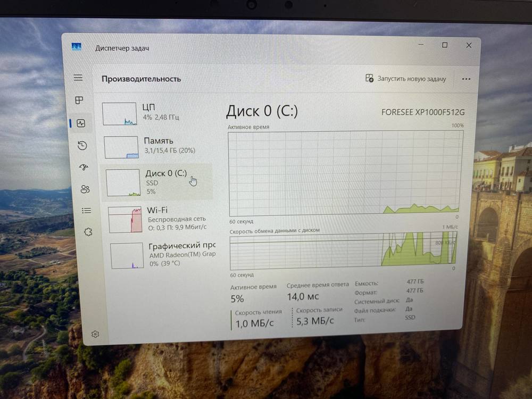Open Task Manager settings gear
The image size is (532, 399).
click(95, 334)
